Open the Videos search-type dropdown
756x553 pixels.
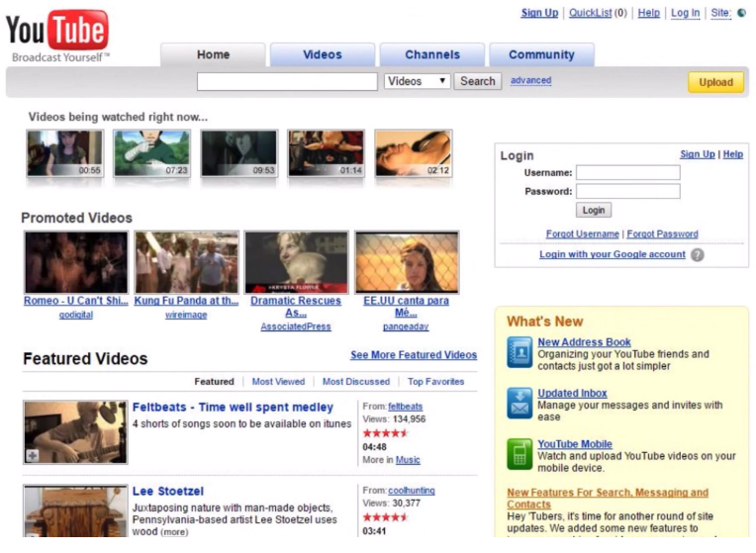[417, 81]
